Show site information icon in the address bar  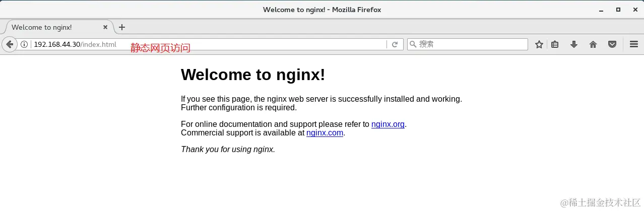24,44
